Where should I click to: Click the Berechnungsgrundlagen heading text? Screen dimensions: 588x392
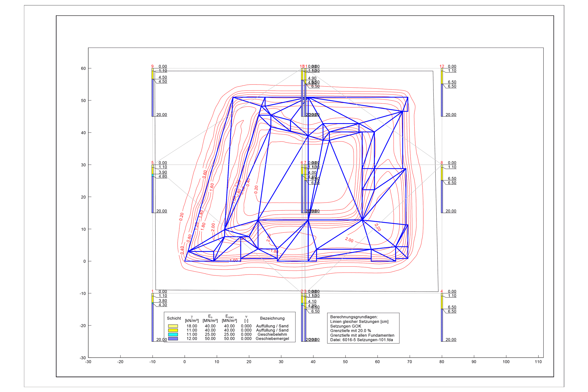click(354, 317)
